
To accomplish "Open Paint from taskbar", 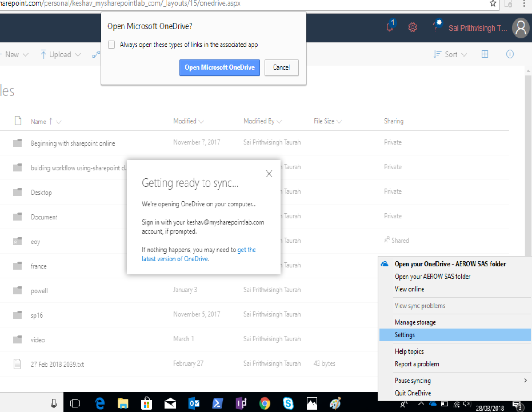I will (335, 403).
